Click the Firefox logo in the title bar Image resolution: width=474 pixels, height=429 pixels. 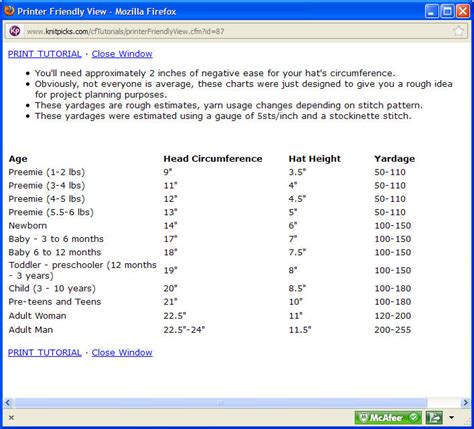pyautogui.click(x=9, y=11)
